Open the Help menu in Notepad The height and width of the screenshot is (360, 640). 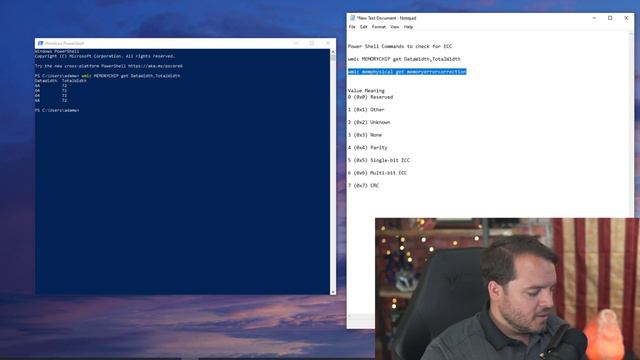409,27
